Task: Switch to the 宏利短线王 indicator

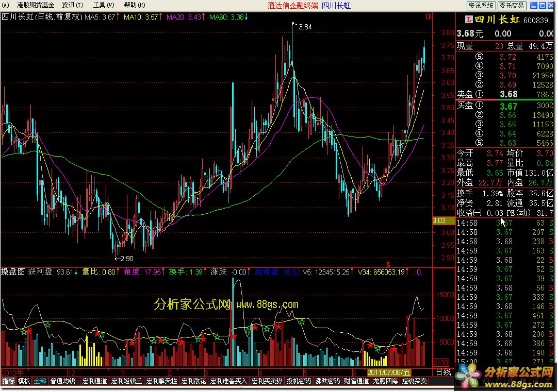Action: [126, 381]
